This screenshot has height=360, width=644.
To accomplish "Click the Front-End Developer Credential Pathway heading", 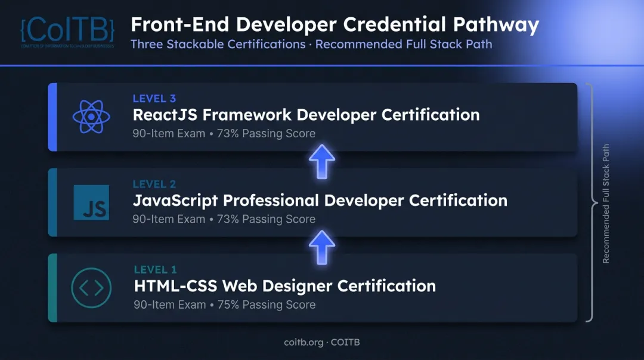I will (x=335, y=24).
